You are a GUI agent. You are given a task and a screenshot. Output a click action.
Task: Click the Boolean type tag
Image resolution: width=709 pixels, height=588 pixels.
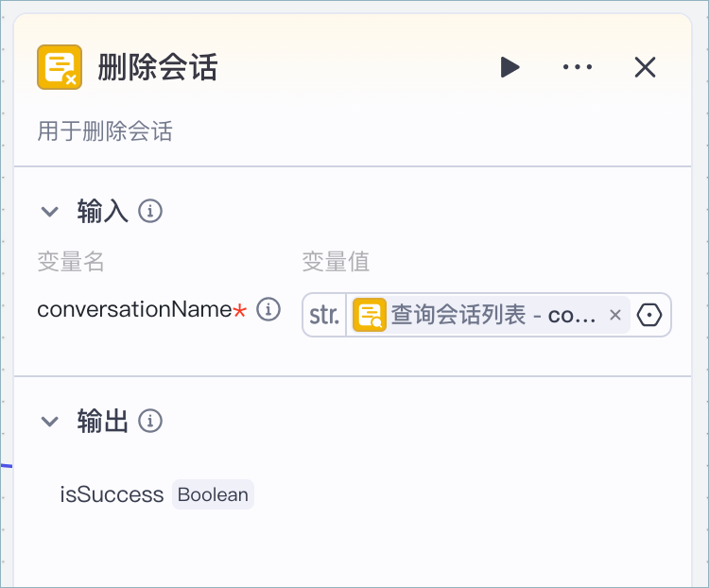tap(213, 494)
